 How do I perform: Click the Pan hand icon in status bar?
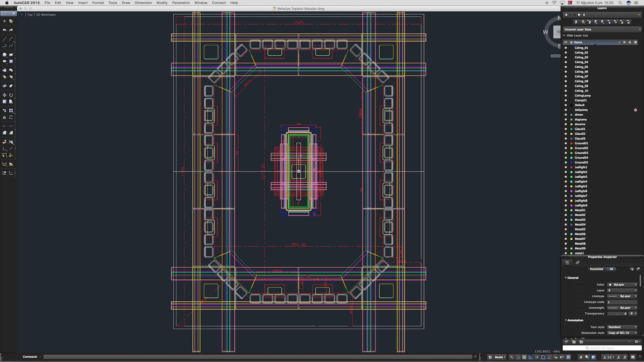[581, 357]
